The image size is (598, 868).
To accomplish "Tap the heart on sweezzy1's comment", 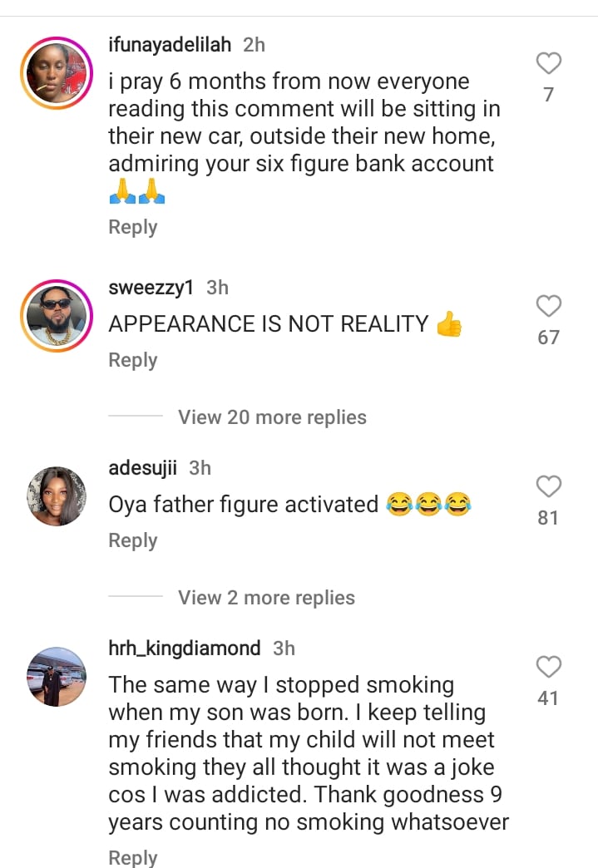I will point(548,306).
